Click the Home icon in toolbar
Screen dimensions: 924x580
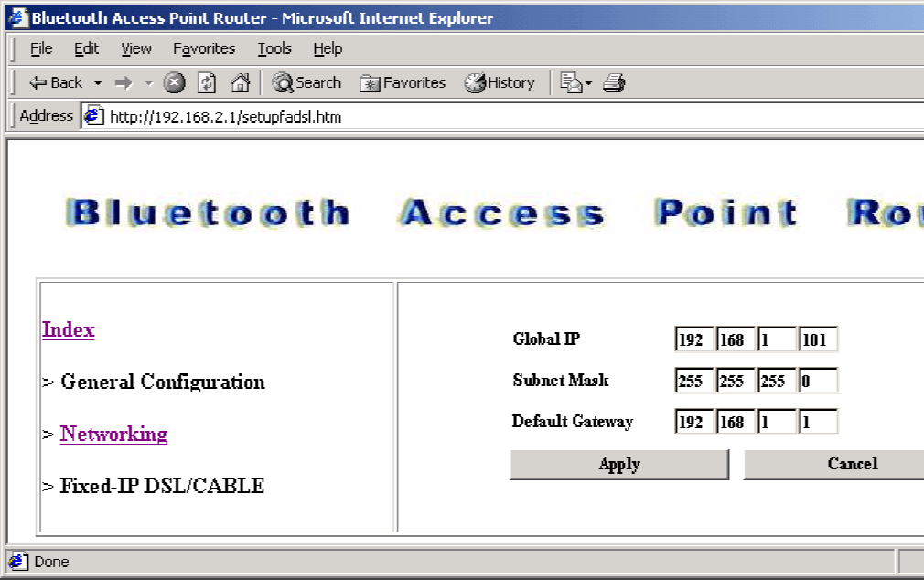pos(241,83)
